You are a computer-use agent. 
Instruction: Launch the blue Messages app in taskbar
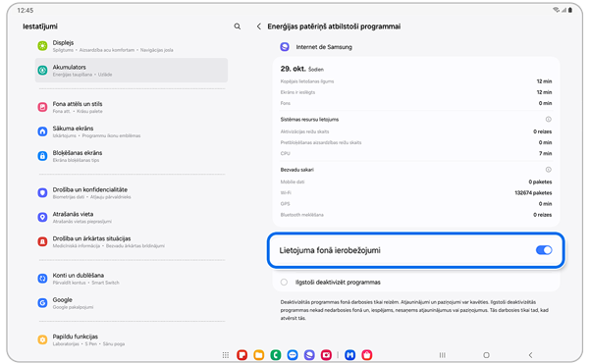point(293,355)
